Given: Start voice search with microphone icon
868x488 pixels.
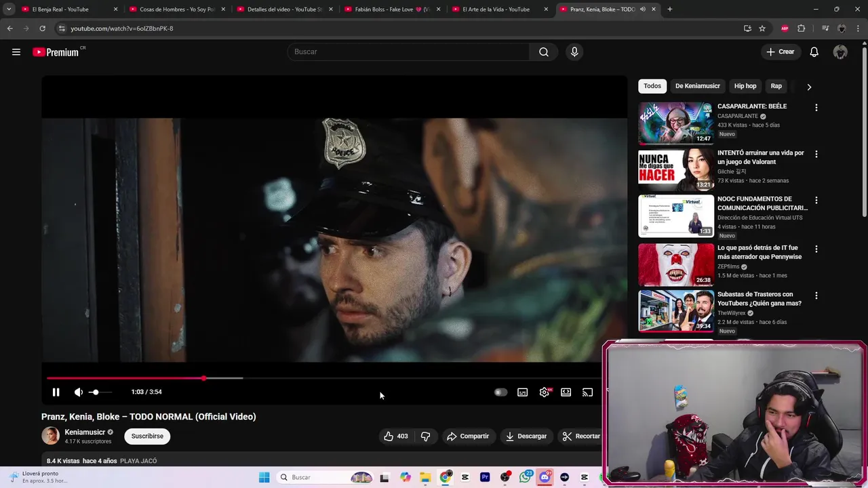Looking at the screenshot, I should tap(574, 52).
